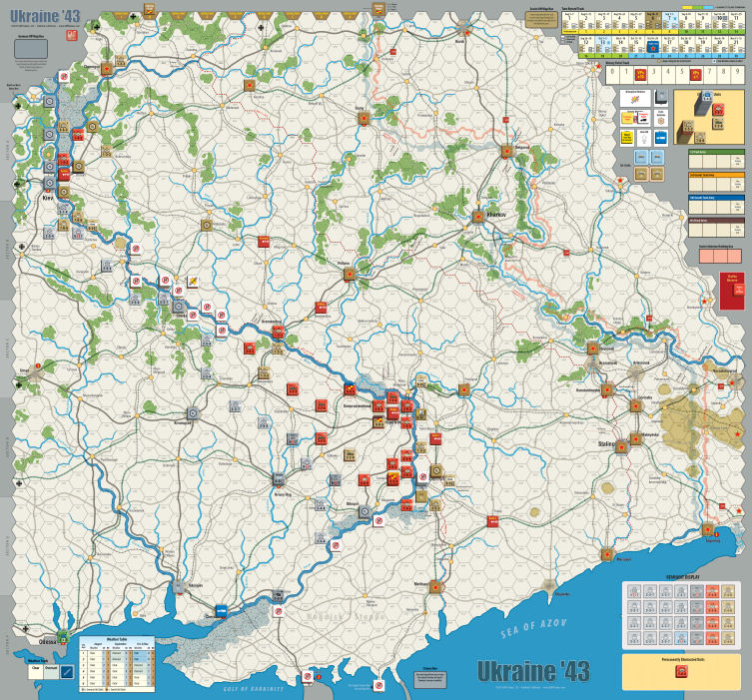Image resolution: width=752 pixels, height=700 pixels.
Task: Select the explosion icon in the marker box
Action: coord(635,99)
